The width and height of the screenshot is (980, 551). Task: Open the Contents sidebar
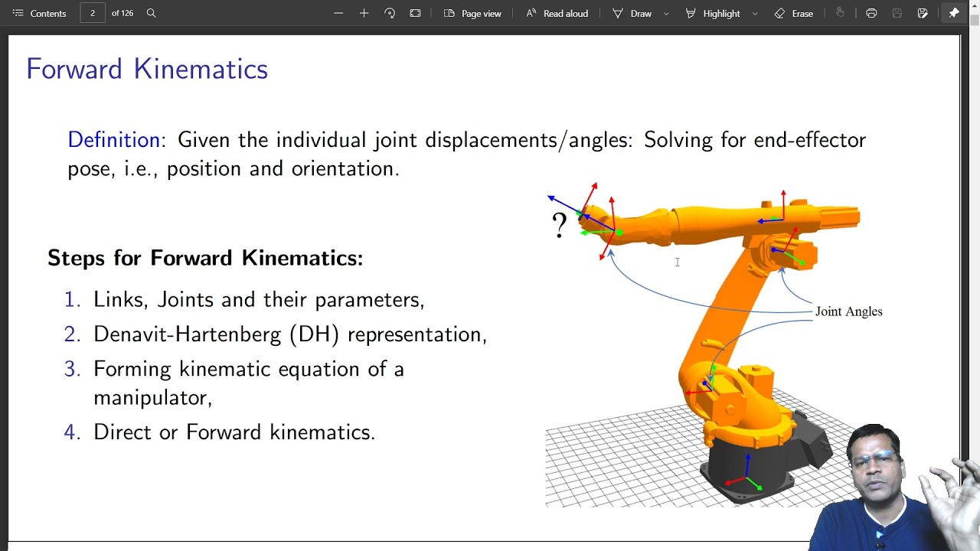39,13
